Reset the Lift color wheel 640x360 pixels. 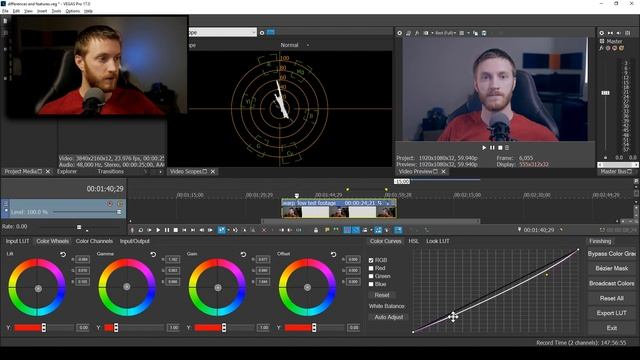click(63, 254)
